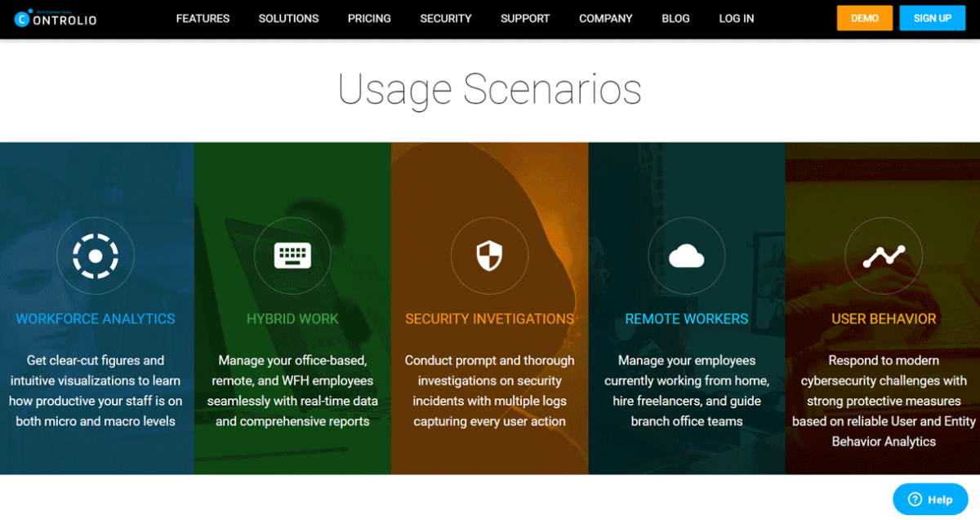Click the Controlio logo
The height and width of the screenshot is (520, 980).
55,19
